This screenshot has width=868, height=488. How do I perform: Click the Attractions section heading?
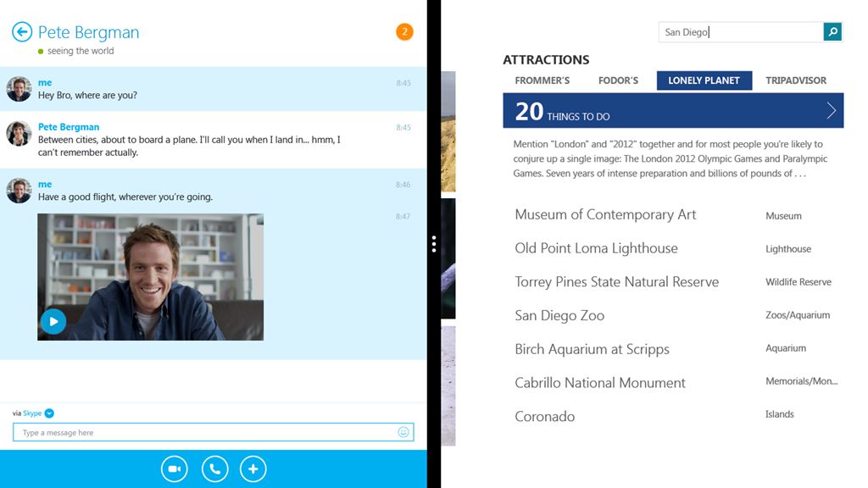(546, 60)
